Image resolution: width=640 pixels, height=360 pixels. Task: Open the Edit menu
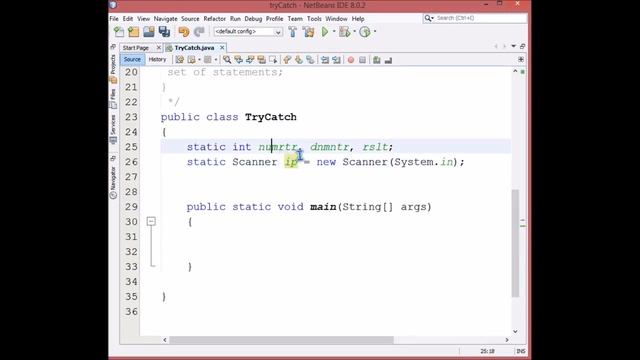pyautogui.click(x=128, y=19)
